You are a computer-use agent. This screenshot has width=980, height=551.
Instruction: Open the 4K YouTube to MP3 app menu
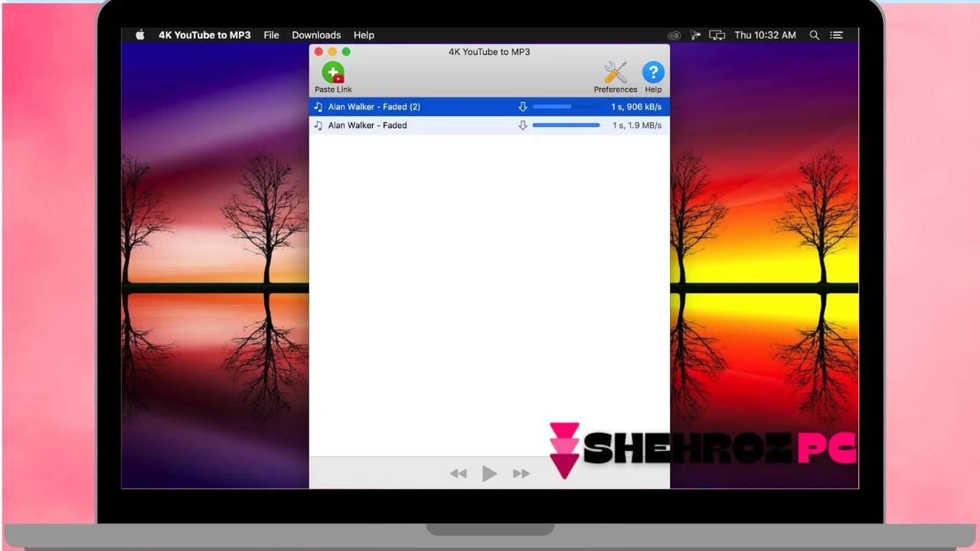click(x=204, y=35)
